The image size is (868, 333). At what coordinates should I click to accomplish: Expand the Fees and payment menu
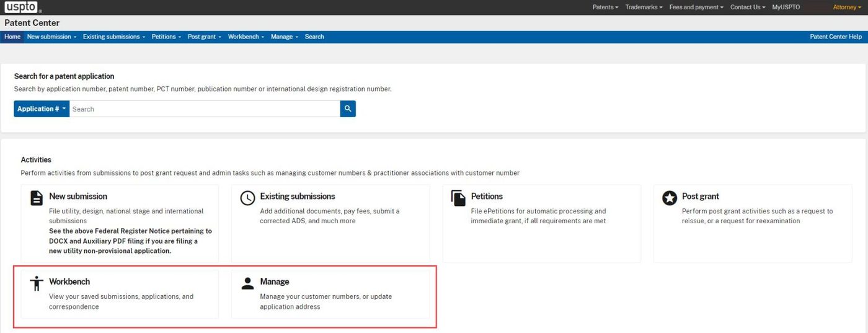697,7
